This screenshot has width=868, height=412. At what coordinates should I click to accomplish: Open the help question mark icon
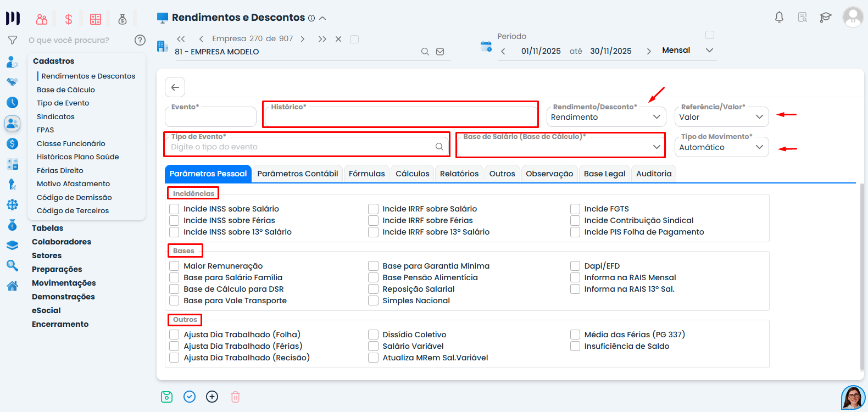point(140,40)
